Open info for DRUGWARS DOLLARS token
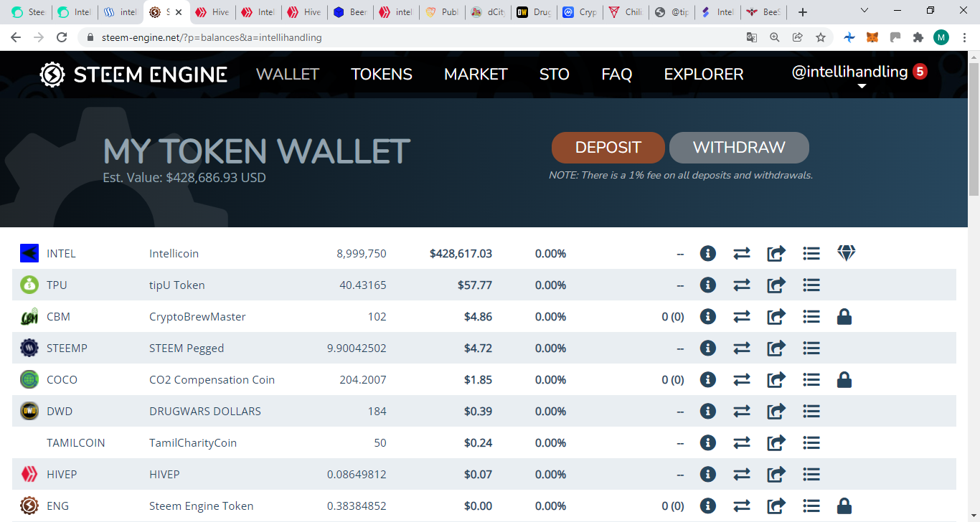This screenshot has height=522, width=980. [708, 411]
